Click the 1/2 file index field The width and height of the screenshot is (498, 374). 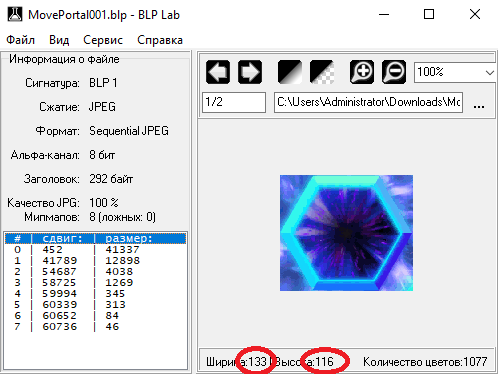point(234,102)
